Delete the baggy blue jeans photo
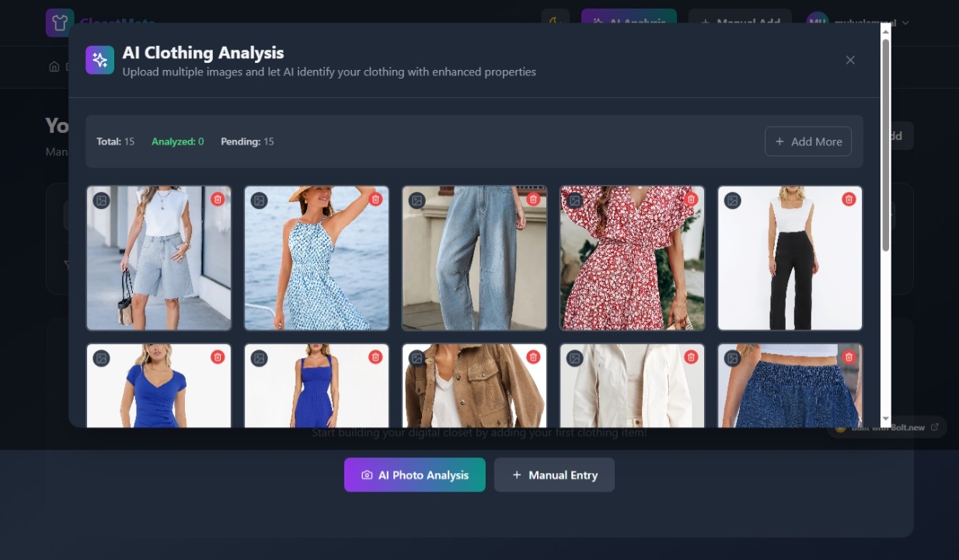The image size is (959, 560). coord(533,200)
